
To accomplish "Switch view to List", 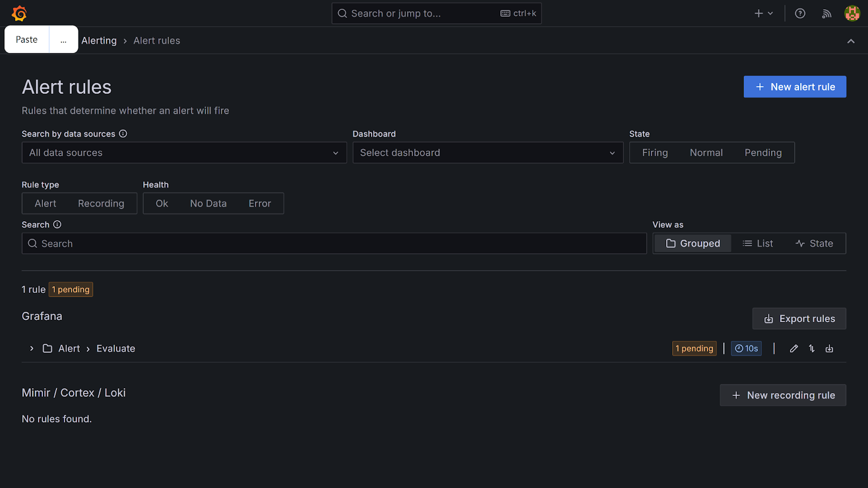I will [758, 243].
